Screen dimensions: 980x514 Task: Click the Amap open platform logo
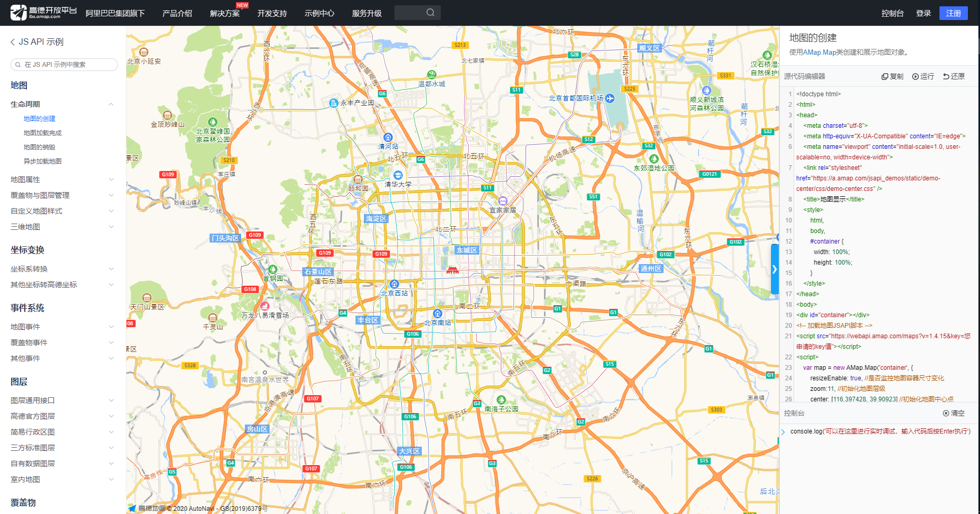pyautogui.click(x=43, y=13)
